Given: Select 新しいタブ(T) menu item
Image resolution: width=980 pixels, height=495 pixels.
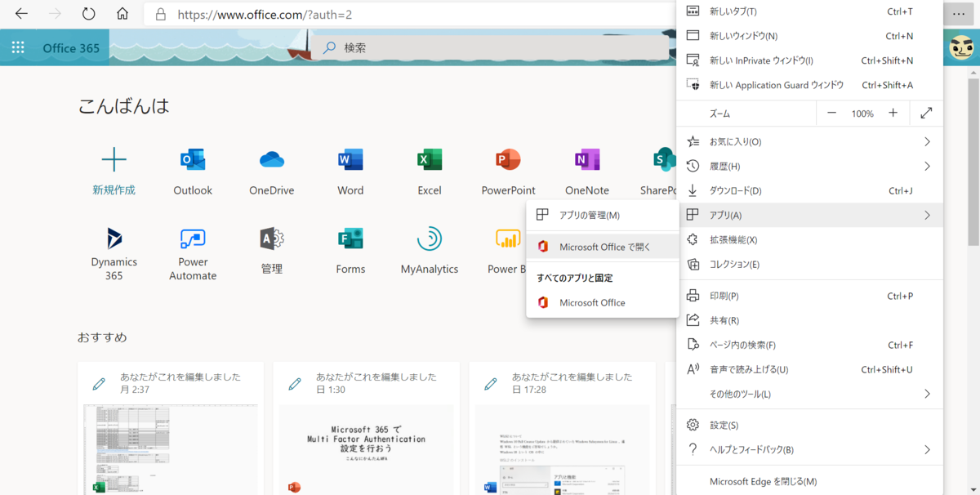Looking at the screenshot, I should [810, 11].
